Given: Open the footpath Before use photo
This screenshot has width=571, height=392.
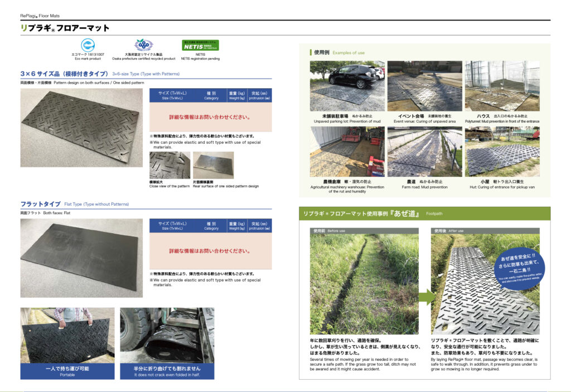Looking at the screenshot, I should pyautogui.click(x=364, y=284).
